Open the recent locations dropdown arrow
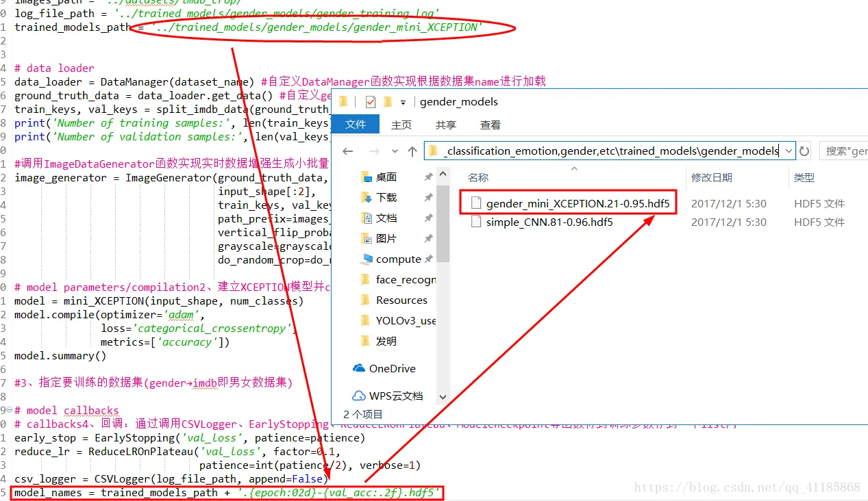Screen dimensions: 868x501 point(395,151)
